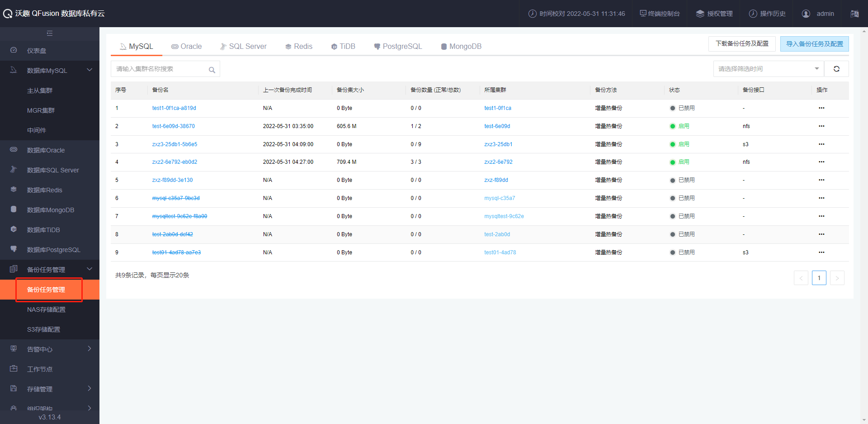Screen dimensions: 868x424
Task: Open more actions for mysqltest-9c62e-f8a00 row
Action: click(821, 216)
